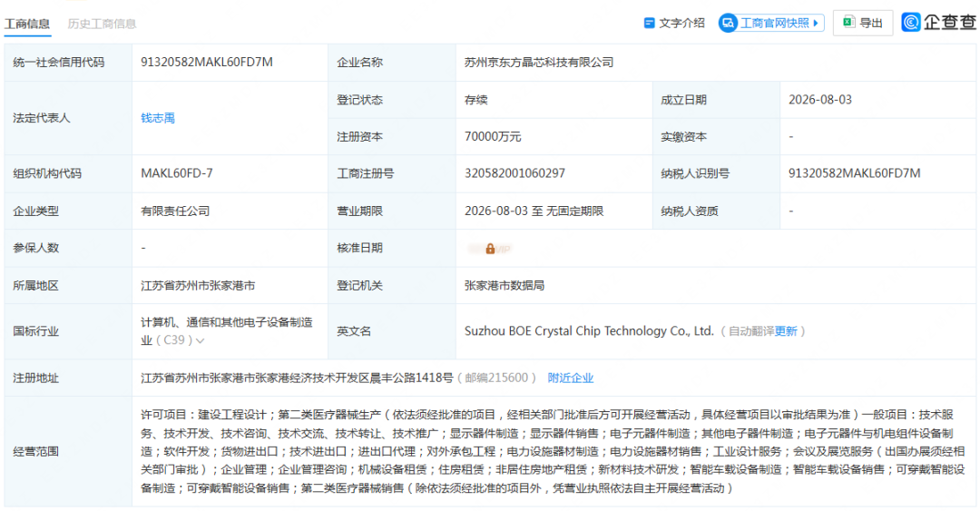The width and height of the screenshot is (980, 511).
Task: Select 工商注册号 320582001060297
Action: [514, 173]
